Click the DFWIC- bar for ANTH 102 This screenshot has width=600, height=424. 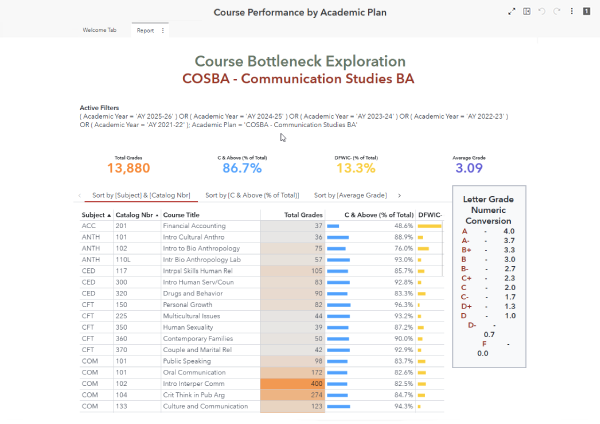423,249
